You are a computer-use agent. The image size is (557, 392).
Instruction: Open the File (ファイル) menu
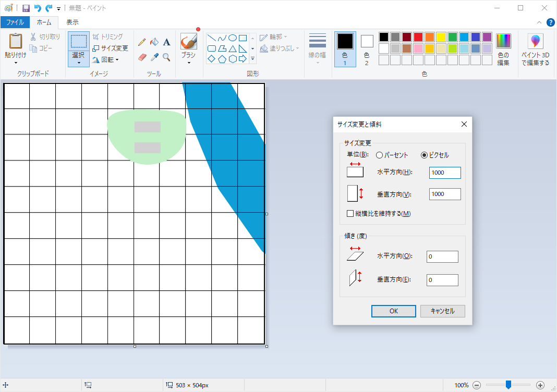tap(15, 22)
